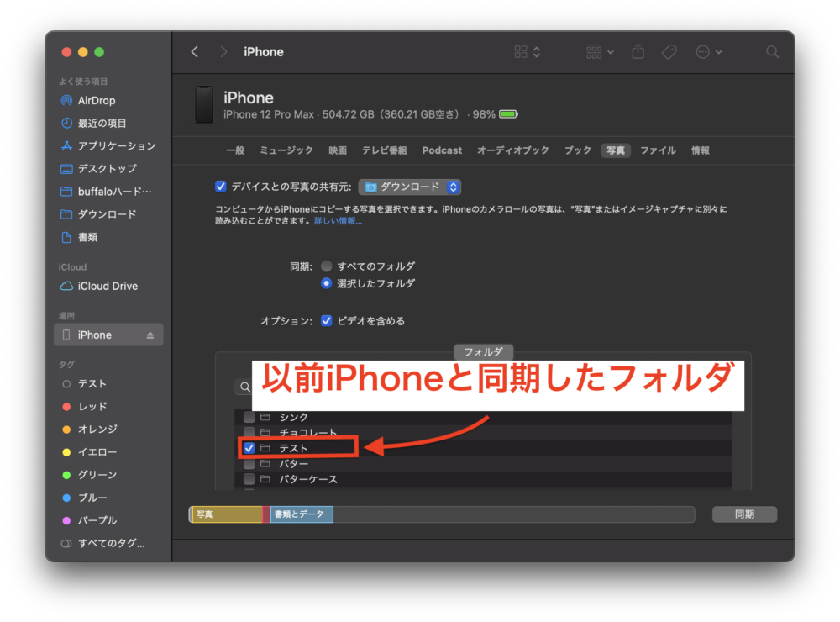Switch to the オーディオブック tab
Image resolution: width=840 pixels, height=622 pixels.
(x=512, y=150)
